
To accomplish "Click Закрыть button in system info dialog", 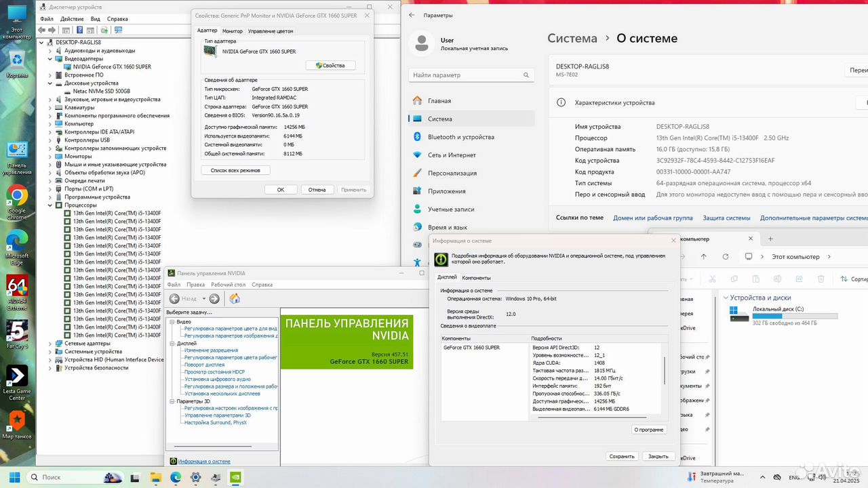I will (658, 456).
